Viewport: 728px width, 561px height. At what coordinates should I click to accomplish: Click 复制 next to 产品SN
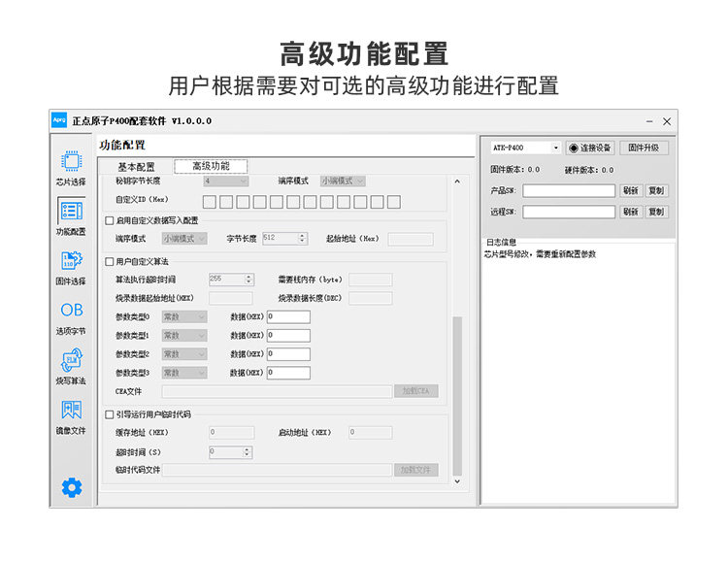[x=656, y=190]
